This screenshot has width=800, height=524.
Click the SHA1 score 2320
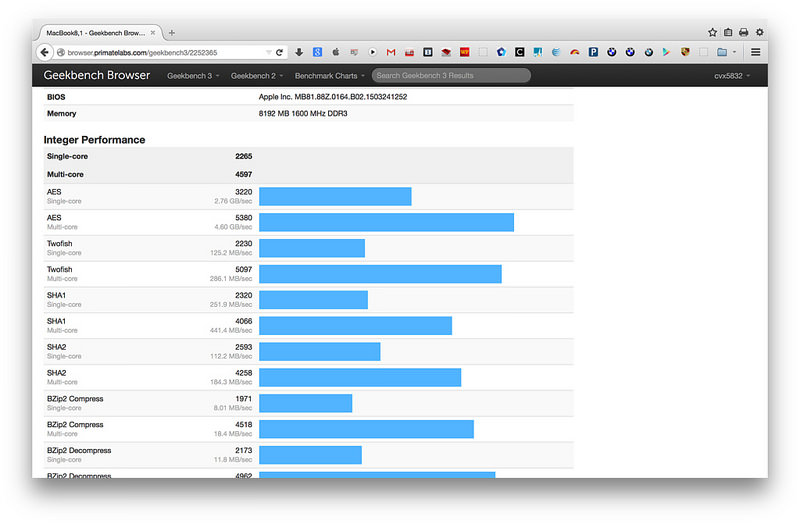243,295
